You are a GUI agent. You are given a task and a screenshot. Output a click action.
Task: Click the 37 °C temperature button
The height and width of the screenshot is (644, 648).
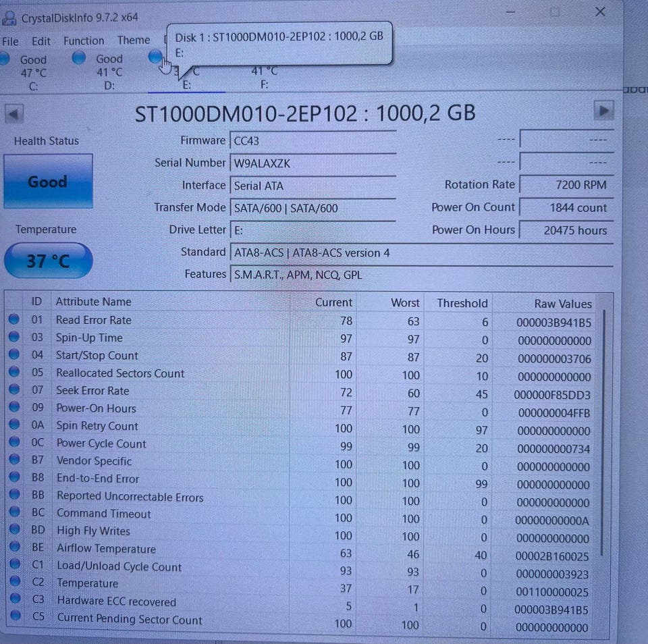tap(48, 261)
